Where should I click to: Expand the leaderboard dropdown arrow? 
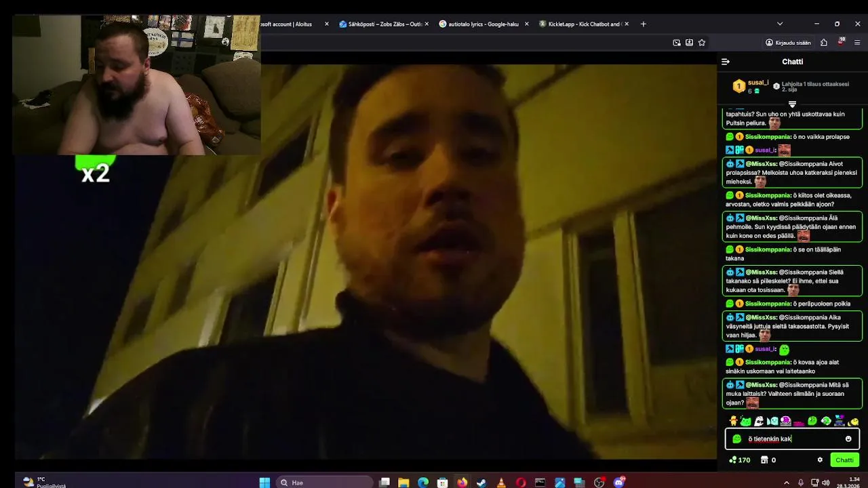click(x=792, y=104)
